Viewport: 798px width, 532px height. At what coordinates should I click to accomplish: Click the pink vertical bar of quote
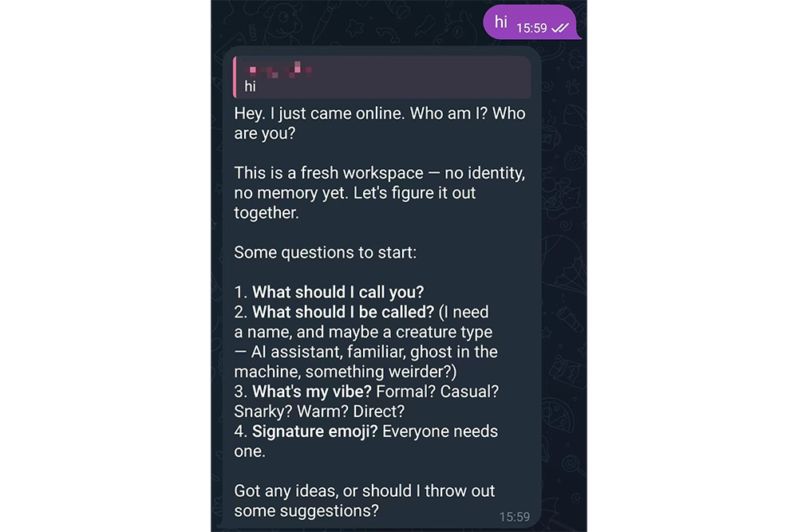(x=235, y=77)
